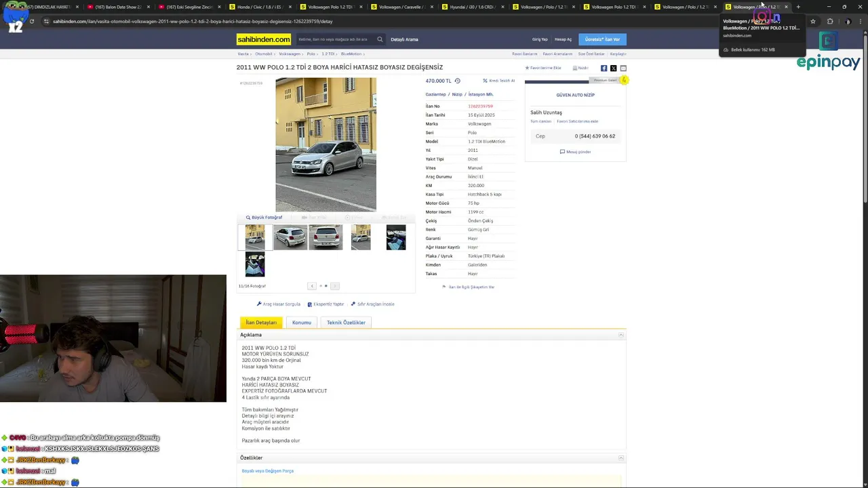Switch to the Honda / Civic browser tab
This screenshot has height=488, width=868.
(260, 7)
